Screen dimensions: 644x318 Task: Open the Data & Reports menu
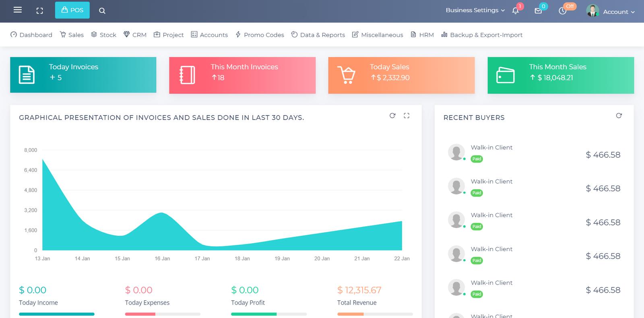[x=318, y=35]
